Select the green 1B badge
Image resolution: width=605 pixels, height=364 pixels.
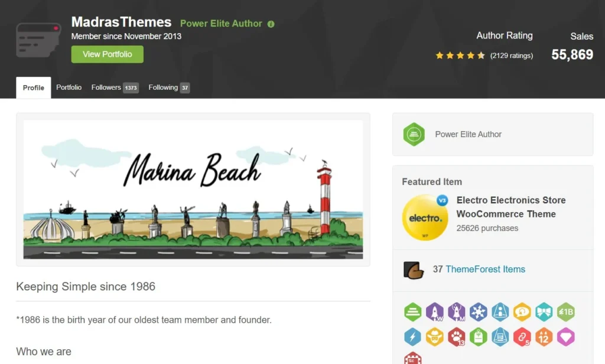point(565,311)
